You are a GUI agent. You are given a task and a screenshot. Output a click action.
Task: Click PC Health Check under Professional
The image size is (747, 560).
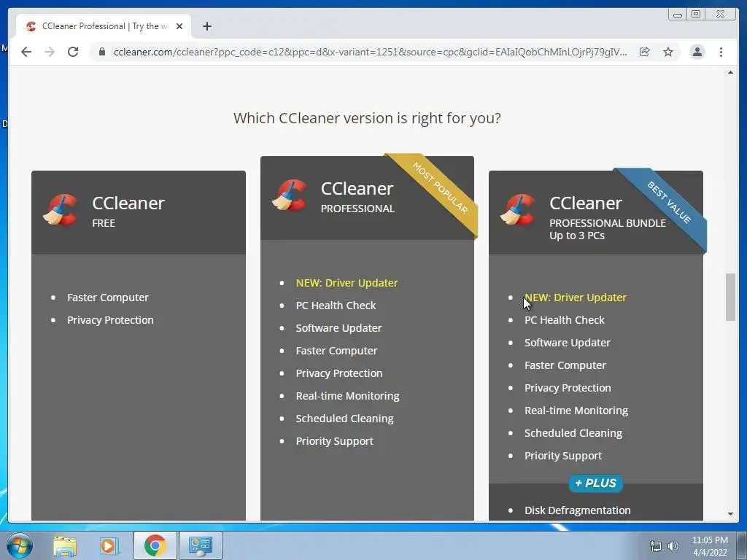point(336,306)
